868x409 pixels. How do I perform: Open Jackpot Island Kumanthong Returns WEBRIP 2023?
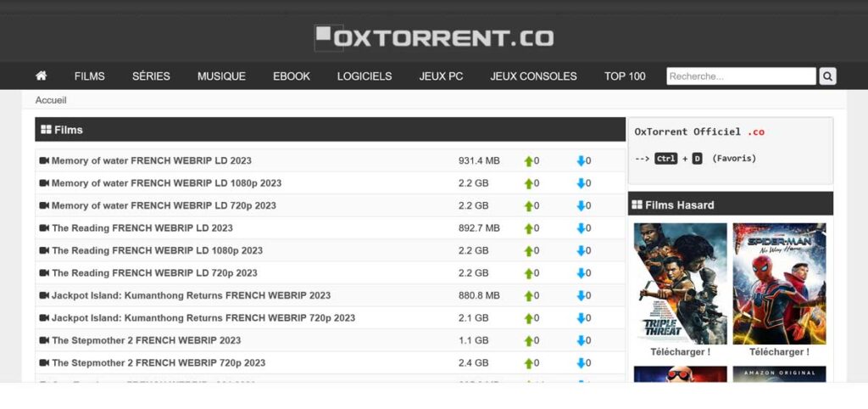[x=191, y=295]
